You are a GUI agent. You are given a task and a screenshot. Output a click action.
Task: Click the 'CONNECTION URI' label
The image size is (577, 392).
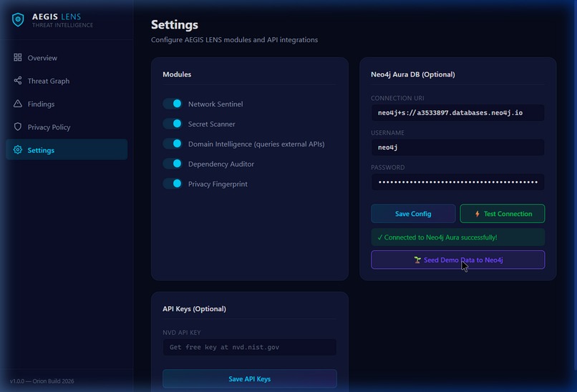(397, 98)
